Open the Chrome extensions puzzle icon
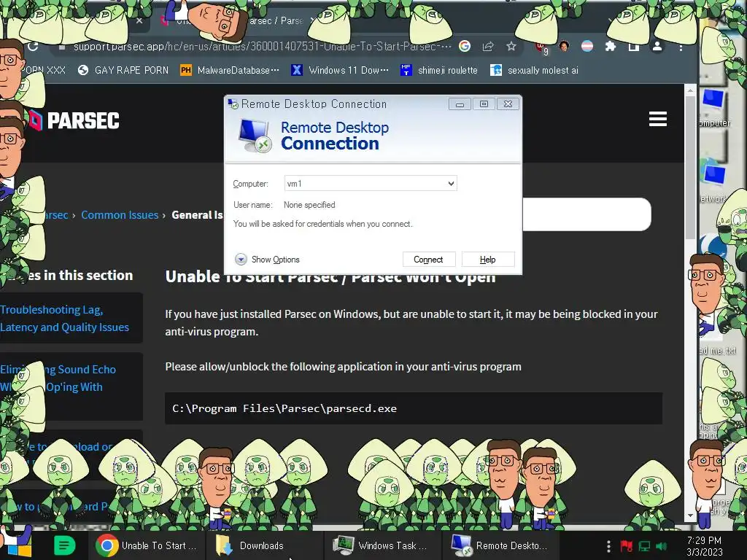 tap(611, 46)
